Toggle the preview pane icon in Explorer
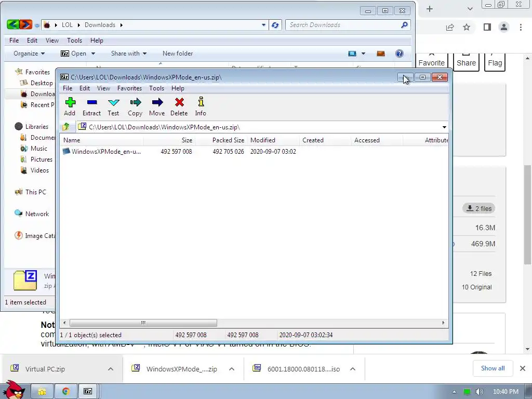The height and width of the screenshot is (399, 532). point(381,54)
